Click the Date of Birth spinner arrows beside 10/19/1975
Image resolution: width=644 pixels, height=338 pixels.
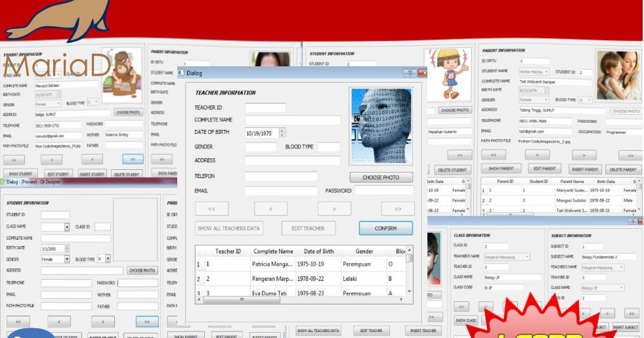[282, 133]
